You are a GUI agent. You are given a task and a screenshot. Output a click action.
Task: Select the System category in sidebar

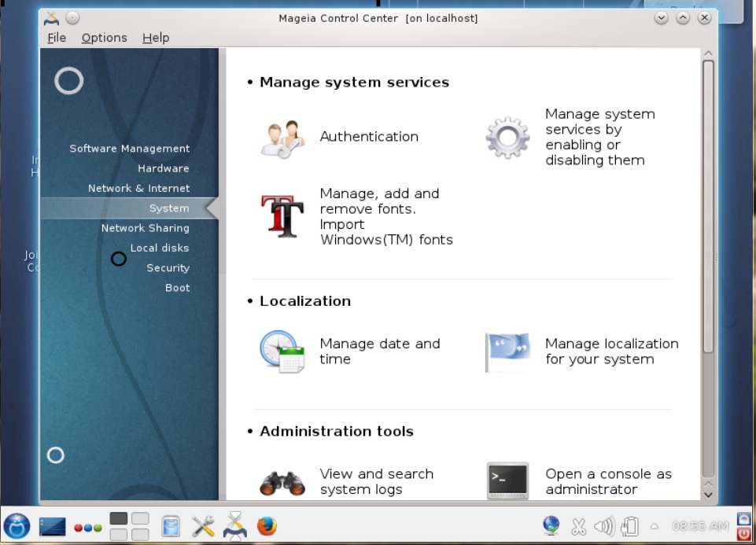click(x=130, y=208)
